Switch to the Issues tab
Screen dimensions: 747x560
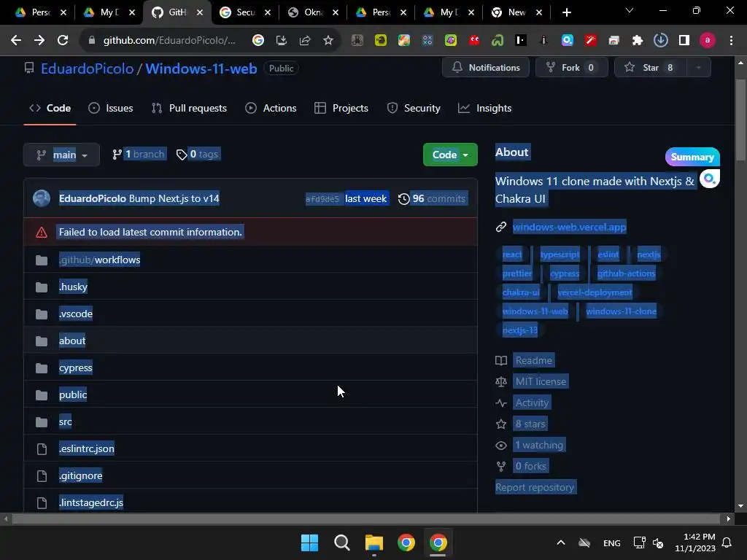click(111, 108)
